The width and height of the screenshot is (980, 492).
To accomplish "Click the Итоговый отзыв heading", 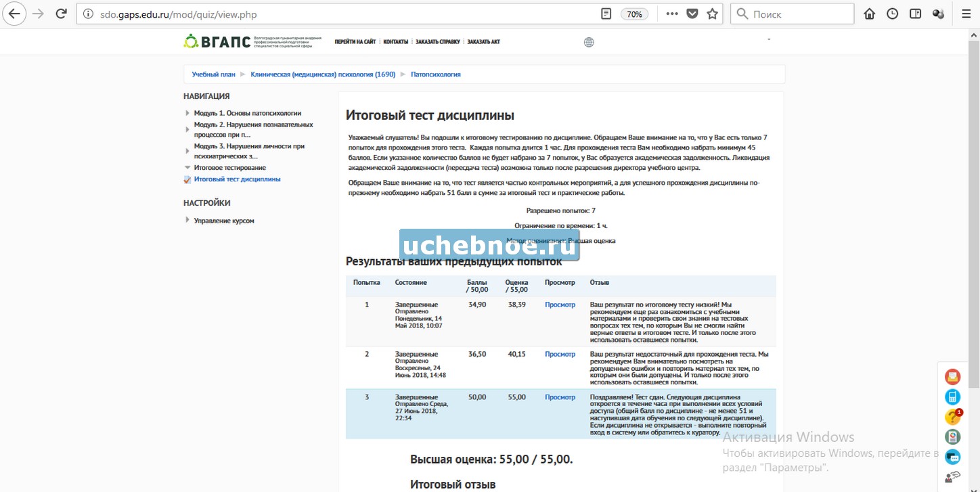I will coord(453,485).
